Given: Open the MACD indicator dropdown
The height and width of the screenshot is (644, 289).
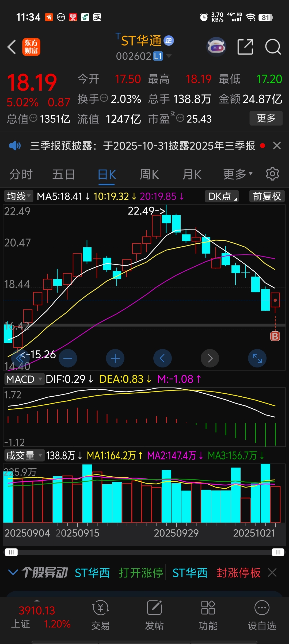Looking at the screenshot, I should pyautogui.click(x=24, y=379).
